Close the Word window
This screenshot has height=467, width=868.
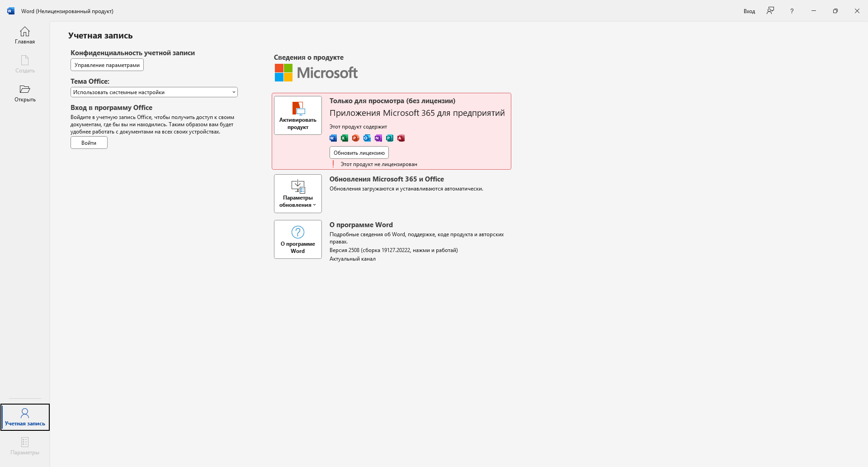point(857,11)
